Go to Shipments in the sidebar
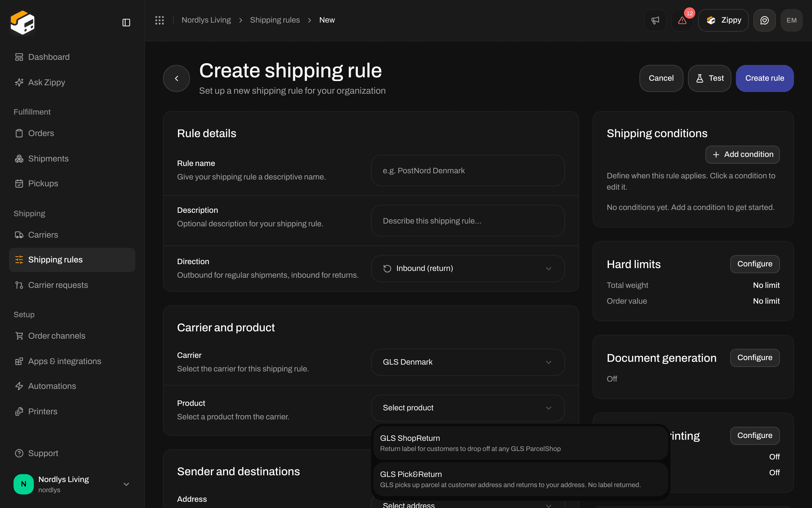The image size is (812, 508). 72,159
